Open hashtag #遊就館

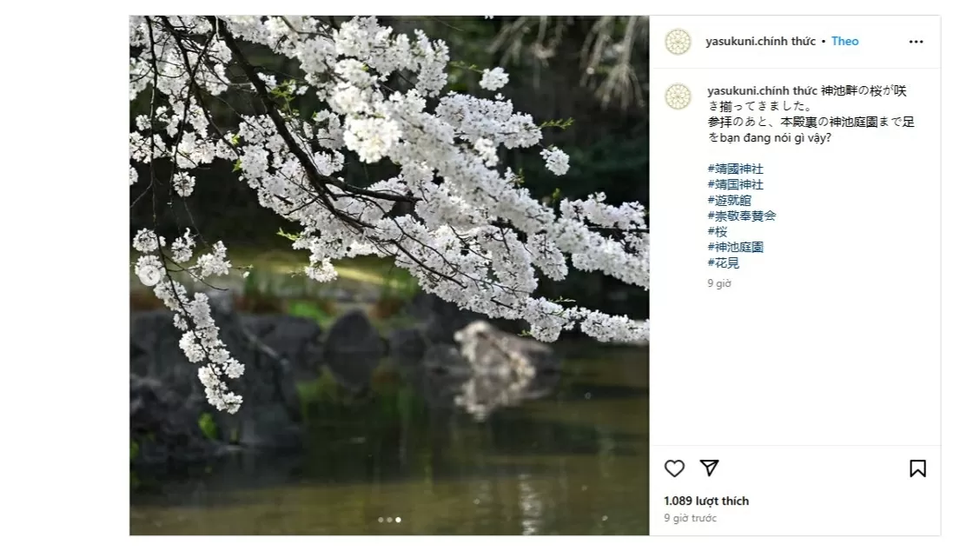tap(730, 200)
